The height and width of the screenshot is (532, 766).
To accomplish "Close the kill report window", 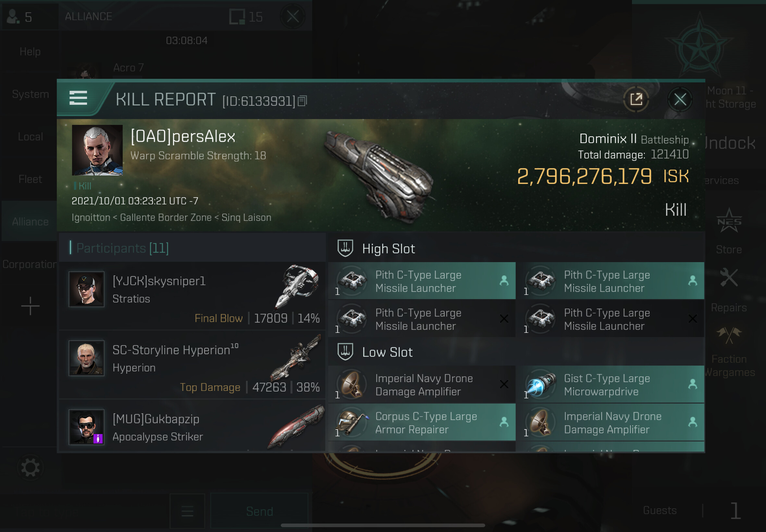I will pyautogui.click(x=680, y=99).
